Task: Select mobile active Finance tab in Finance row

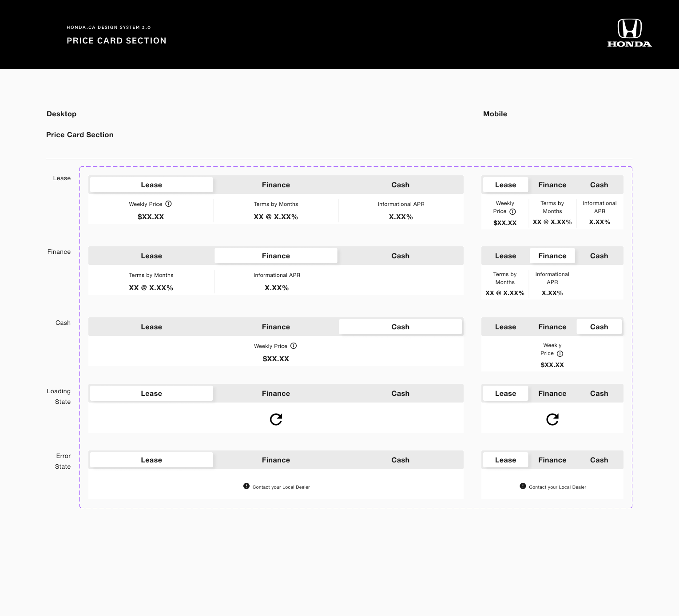Action: pos(552,256)
